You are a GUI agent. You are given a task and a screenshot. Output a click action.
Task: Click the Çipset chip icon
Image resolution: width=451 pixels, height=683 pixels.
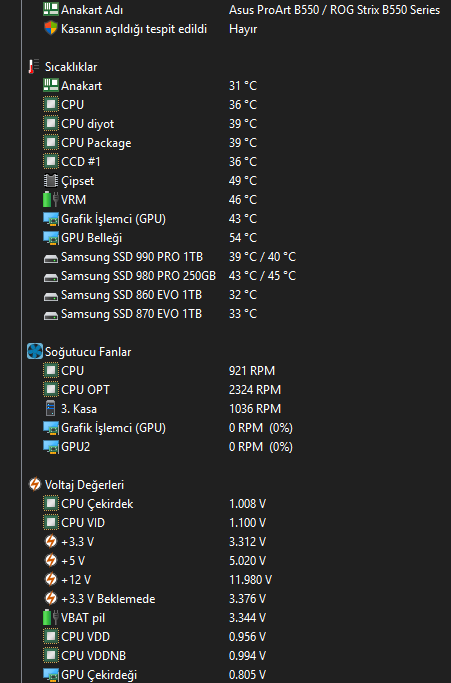[x=51, y=181]
